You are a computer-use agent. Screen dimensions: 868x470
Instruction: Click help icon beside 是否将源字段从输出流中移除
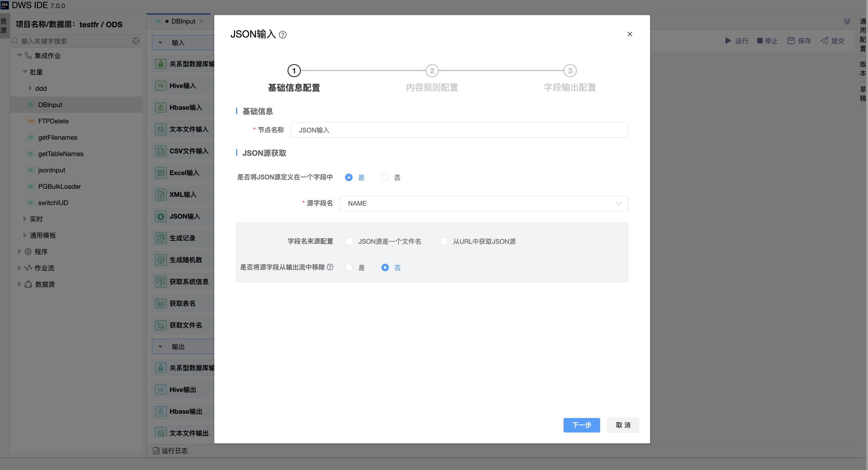point(330,267)
